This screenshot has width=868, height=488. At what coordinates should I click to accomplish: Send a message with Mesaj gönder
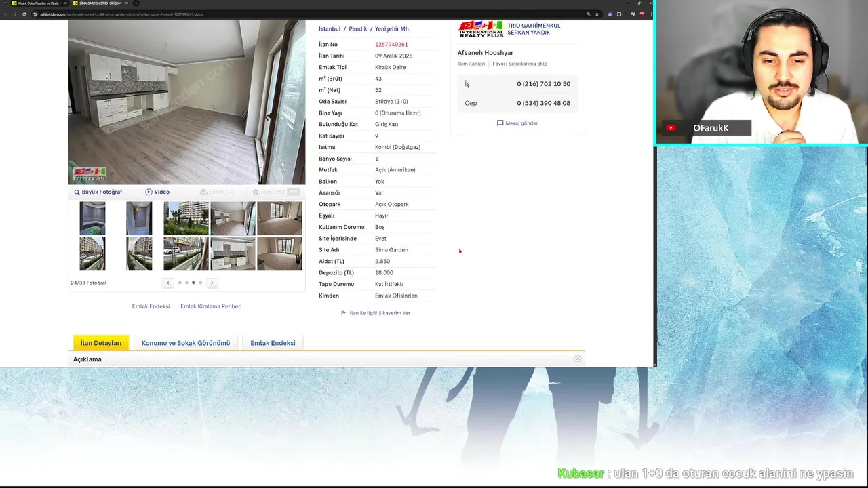click(517, 123)
